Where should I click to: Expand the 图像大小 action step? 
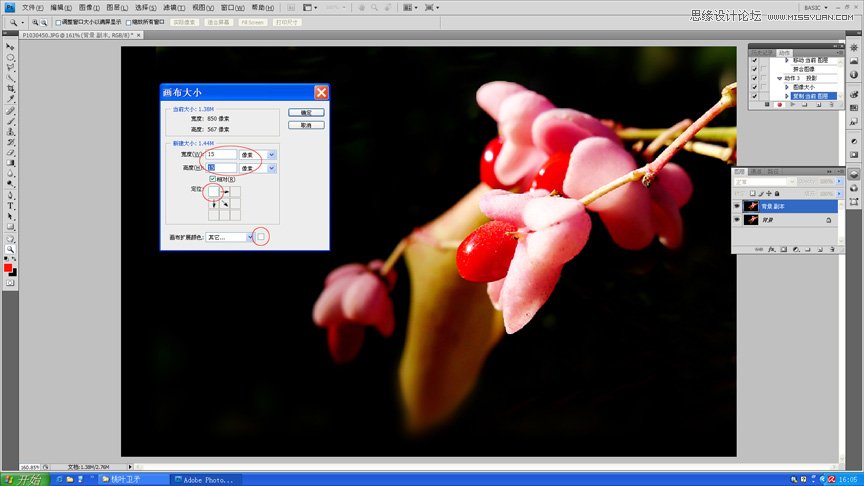[787, 87]
